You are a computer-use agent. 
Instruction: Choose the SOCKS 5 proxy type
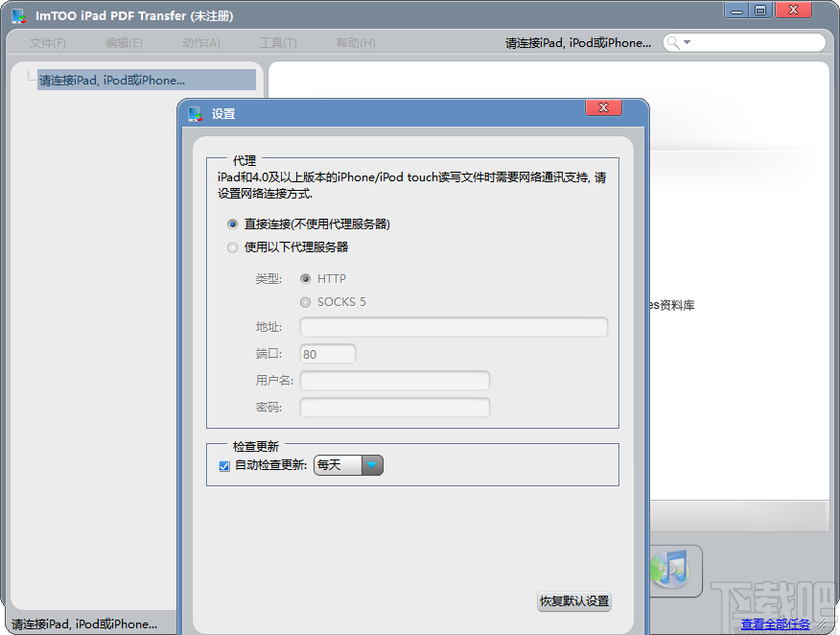point(305,301)
